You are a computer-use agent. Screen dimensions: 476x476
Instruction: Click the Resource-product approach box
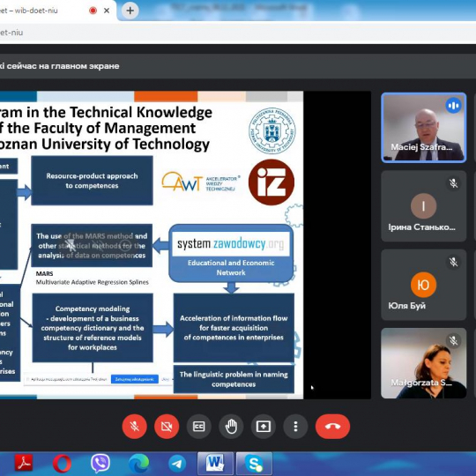(92, 181)
